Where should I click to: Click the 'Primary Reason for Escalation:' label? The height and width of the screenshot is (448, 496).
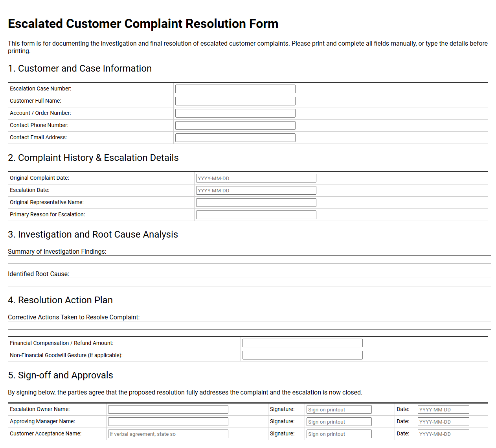click(x=47, y=214)
